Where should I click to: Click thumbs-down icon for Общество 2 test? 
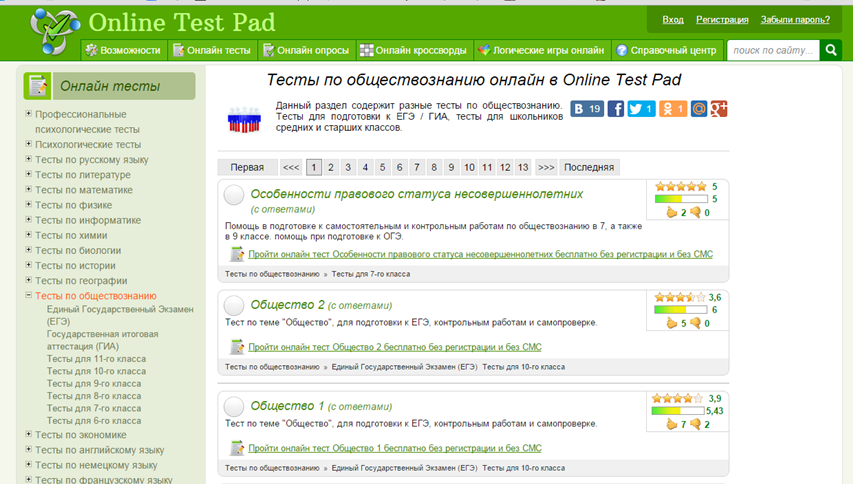tap(695, 323)
